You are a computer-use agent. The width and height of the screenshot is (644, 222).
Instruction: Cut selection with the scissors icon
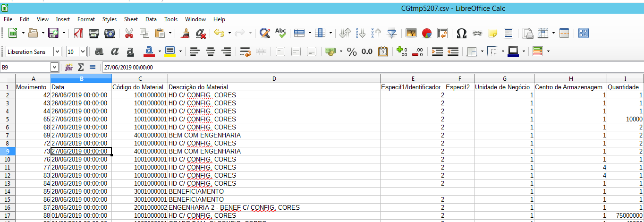[129, 33]
